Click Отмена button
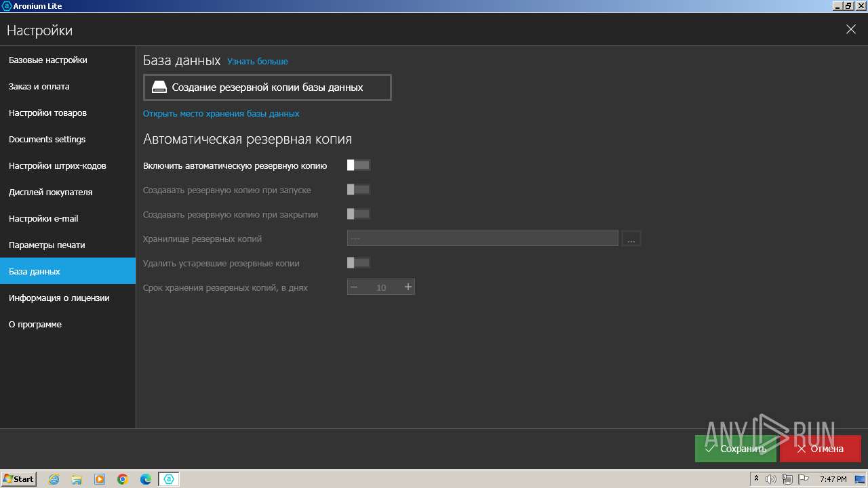 point(821,449)
